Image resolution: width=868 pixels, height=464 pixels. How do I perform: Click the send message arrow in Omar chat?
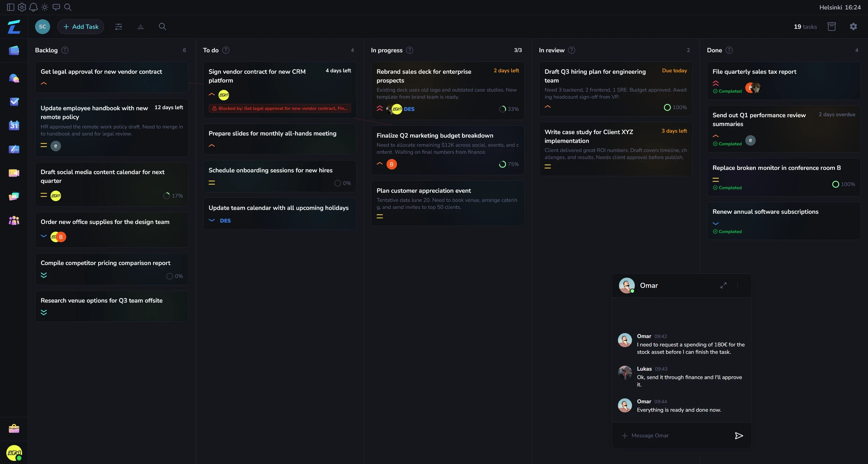(x=739, y=436)
